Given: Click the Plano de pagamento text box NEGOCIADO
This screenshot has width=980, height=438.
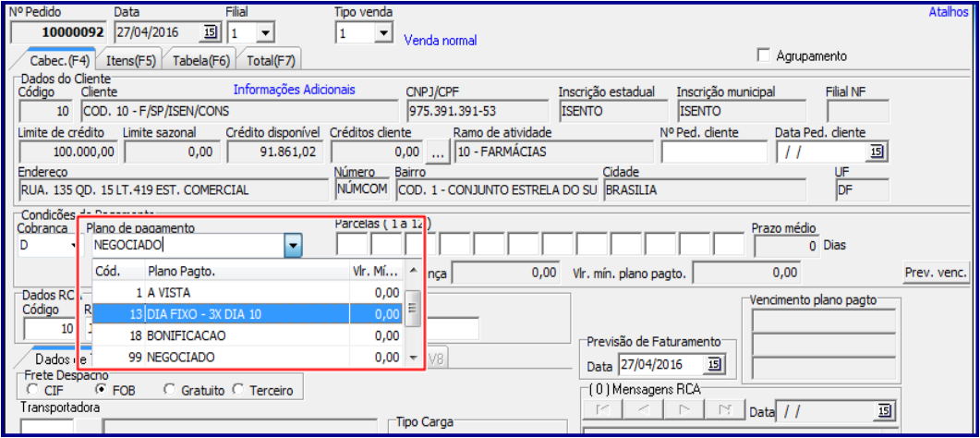Looking at the screenshot, I should click(188, 246).
